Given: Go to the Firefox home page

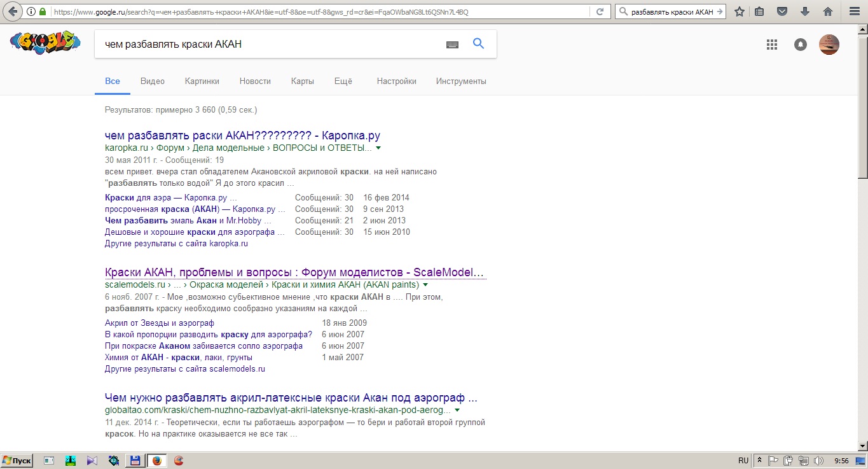Looking at the screenshot, I should click(x=827, y=11).
